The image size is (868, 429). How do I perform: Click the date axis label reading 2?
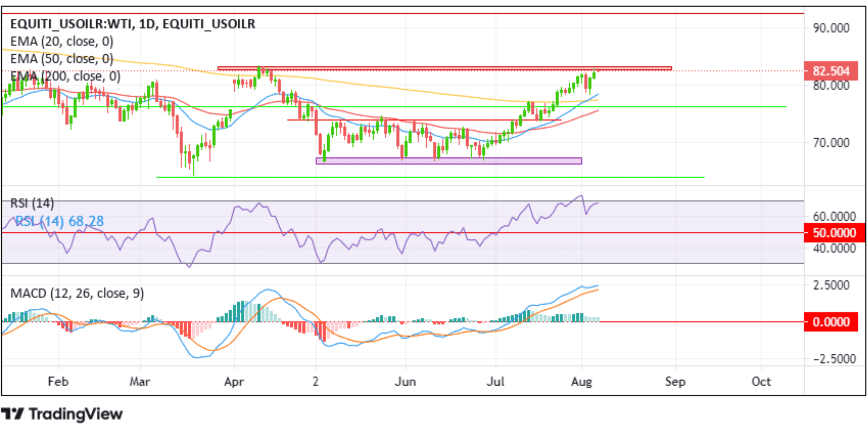(x=315, y=382)
